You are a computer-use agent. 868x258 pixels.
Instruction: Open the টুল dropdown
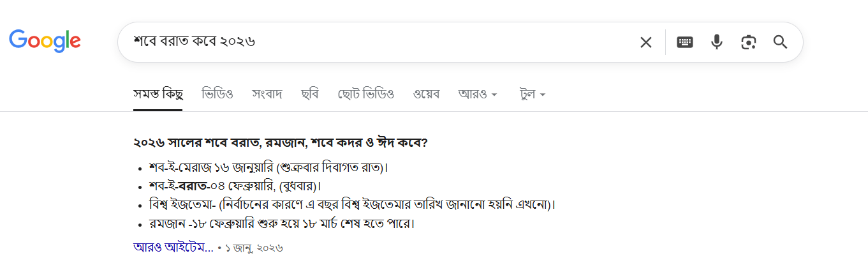pos(533,95)
